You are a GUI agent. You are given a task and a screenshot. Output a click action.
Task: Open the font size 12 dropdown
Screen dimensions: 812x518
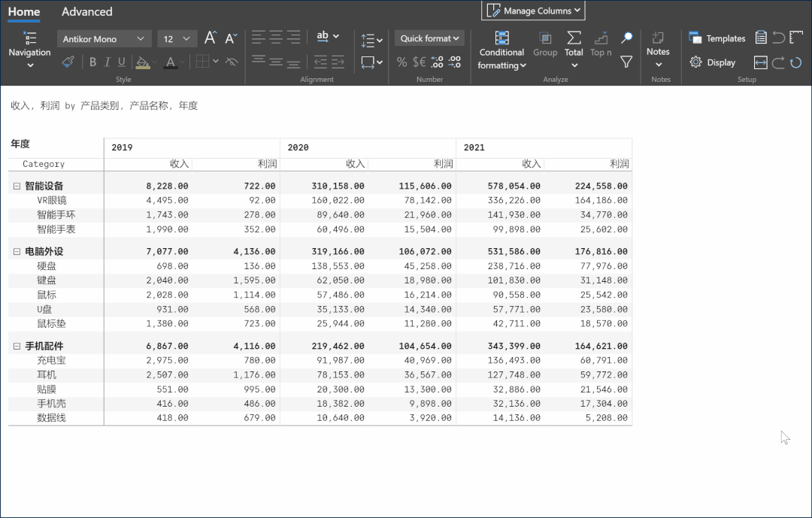tap(177, 39)
